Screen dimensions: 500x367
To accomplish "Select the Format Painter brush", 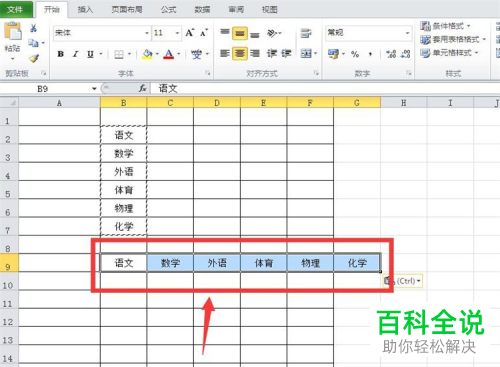I will tap(33, 58).
